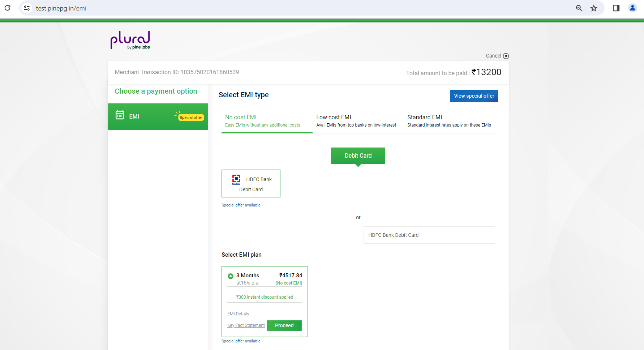This screenshot has width=644, height=350.
Task: Click the HDFC Bank logo icon
Action: coord(236,179)
